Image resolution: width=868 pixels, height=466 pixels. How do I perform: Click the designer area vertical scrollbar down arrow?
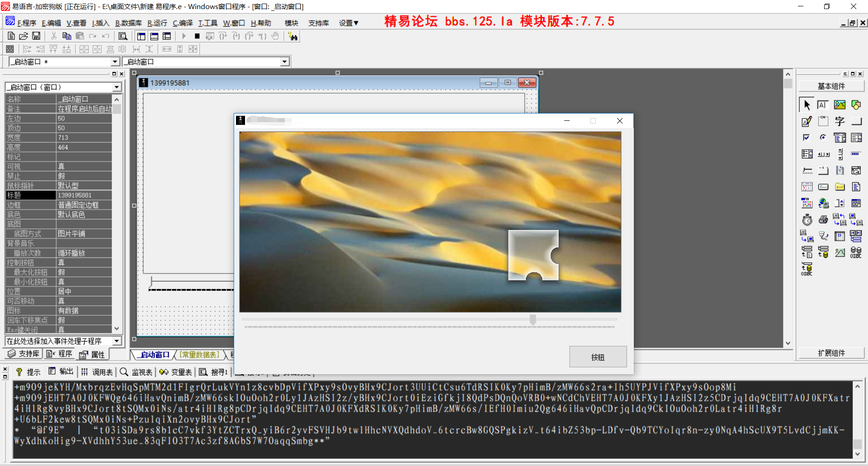(x=788, y=343)
